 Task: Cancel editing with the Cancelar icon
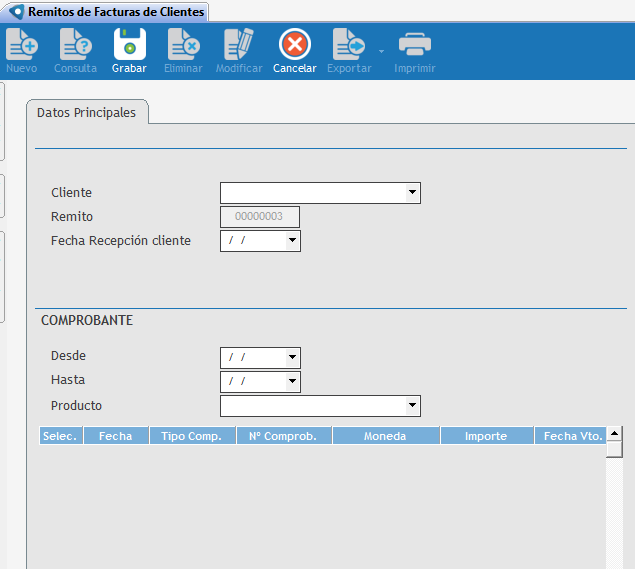294,45
